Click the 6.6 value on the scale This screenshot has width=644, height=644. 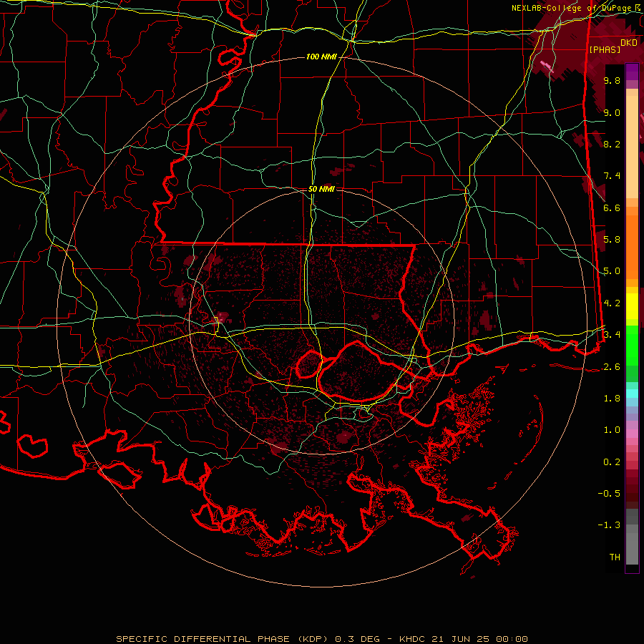pyautogui.click(x=612, y=208)
